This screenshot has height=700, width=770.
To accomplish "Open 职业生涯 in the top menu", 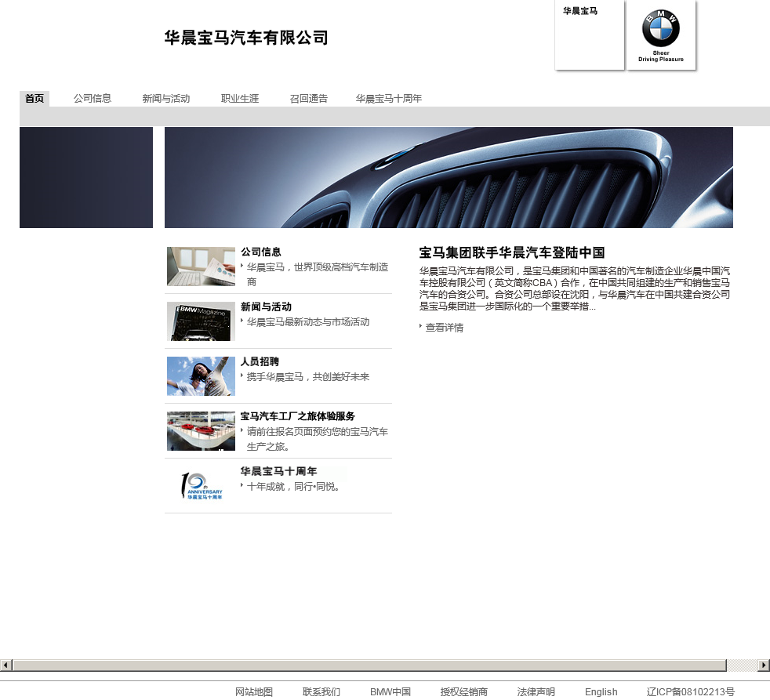I will pyautogui.click(x=240, y=99).
